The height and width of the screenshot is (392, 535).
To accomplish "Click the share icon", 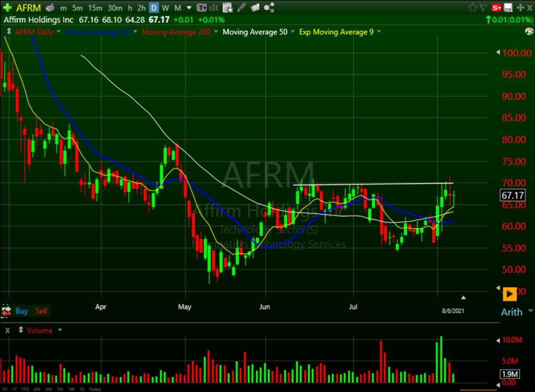I will [x=269, y=7].
